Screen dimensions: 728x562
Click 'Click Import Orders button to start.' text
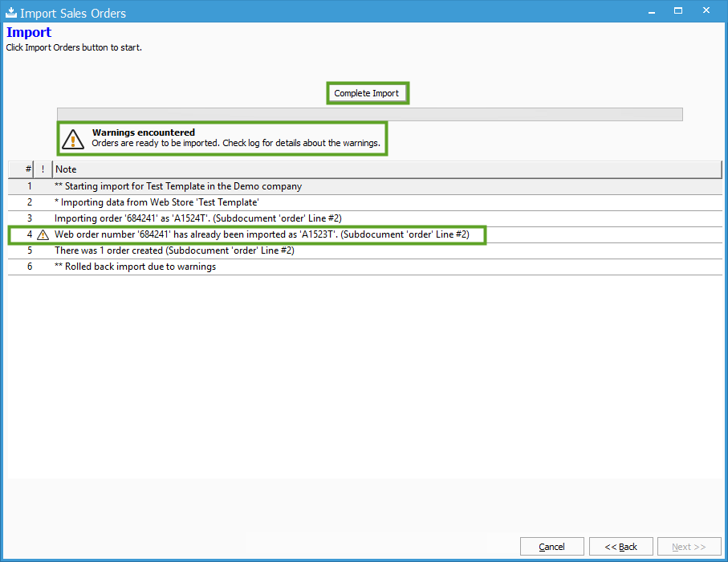[x=74, y=47]
